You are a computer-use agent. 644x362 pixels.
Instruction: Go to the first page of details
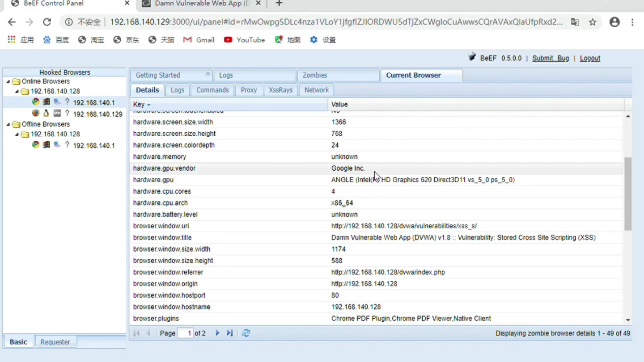pyautogui.click(x=136, y=333)
